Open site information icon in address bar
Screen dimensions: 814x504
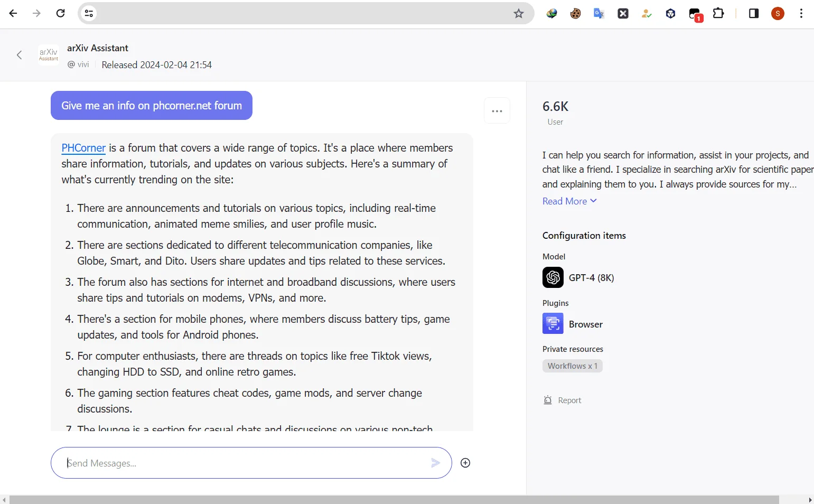coord(89,13)
